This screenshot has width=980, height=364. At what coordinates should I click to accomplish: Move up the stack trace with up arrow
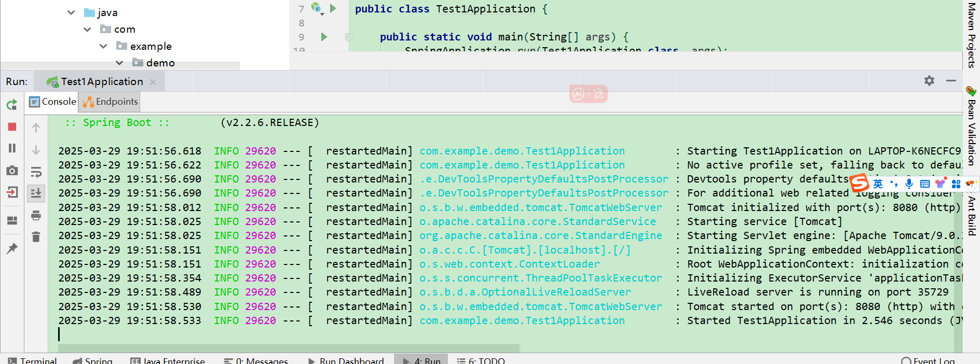(36, 128)
